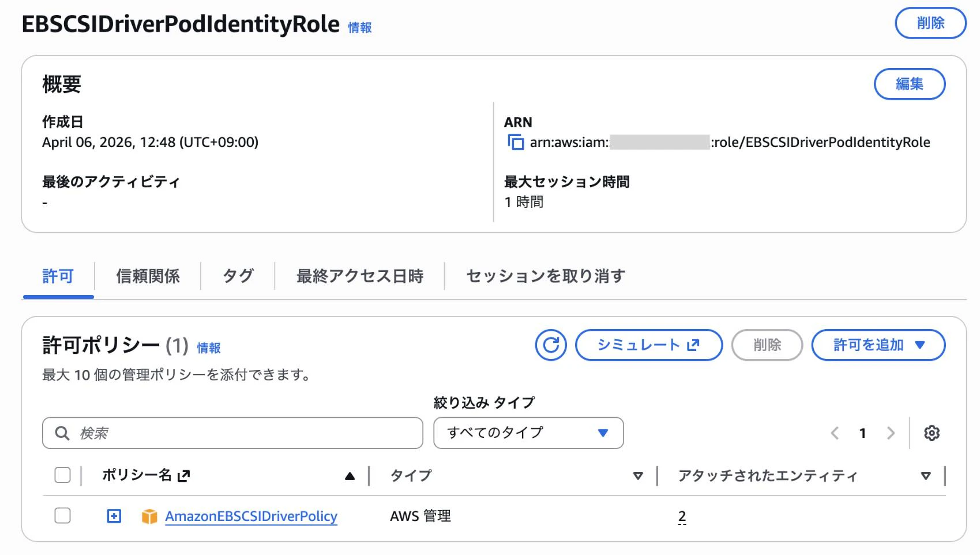Viewport: 980px width, 555px height.
Task: Focus the 検索 policy search field
Action: point(232,433)
